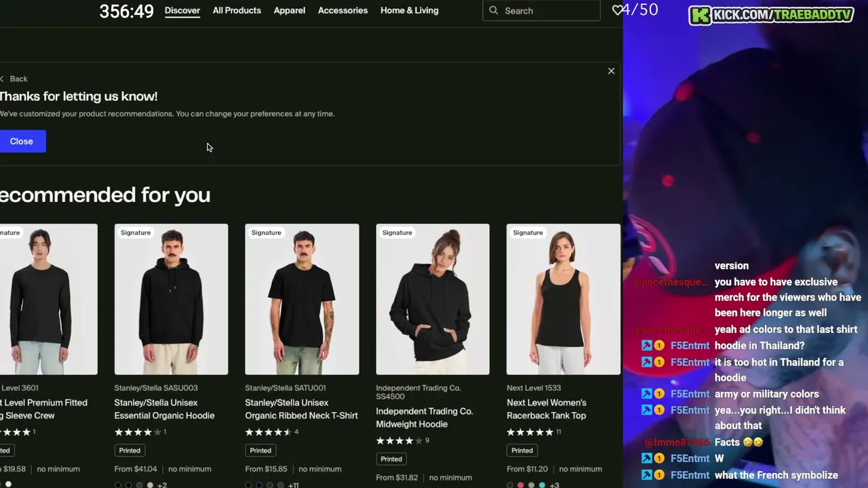This screenshot has width=868, height=488.
Task: Open the Midweight Hoodie product image
Action: coord(433,299)
